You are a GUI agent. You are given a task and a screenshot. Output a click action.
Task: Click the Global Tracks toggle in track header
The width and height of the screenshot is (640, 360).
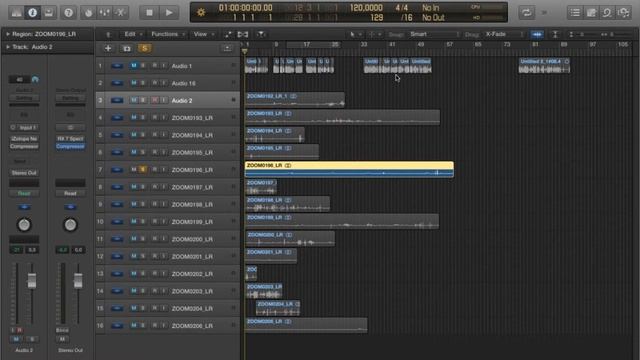click(x=227, y=49)
